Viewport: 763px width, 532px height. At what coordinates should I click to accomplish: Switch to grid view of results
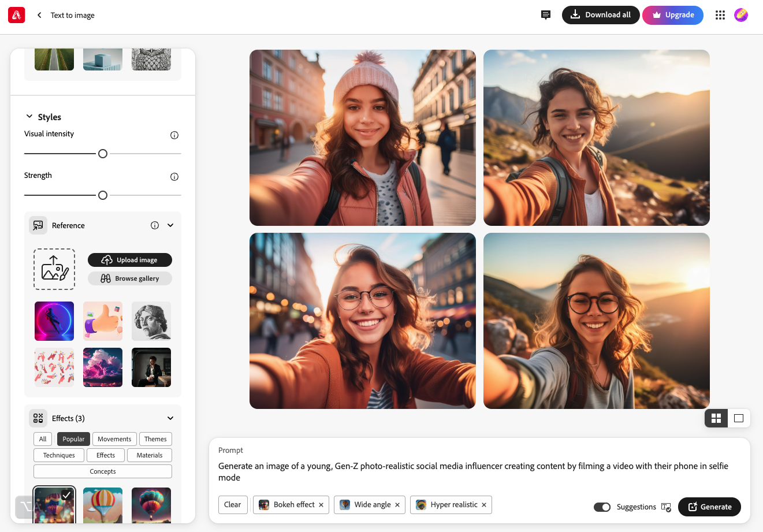(x=716, y=418)
